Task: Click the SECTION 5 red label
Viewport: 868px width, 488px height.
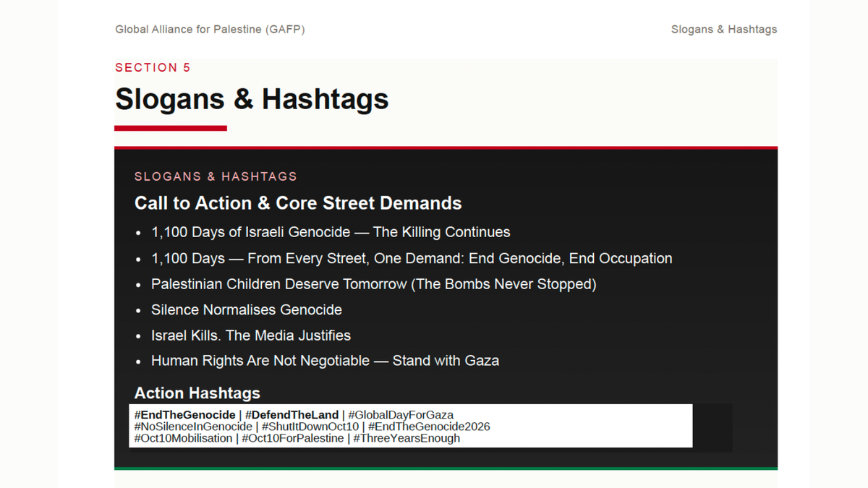Action: coord(153,67)
